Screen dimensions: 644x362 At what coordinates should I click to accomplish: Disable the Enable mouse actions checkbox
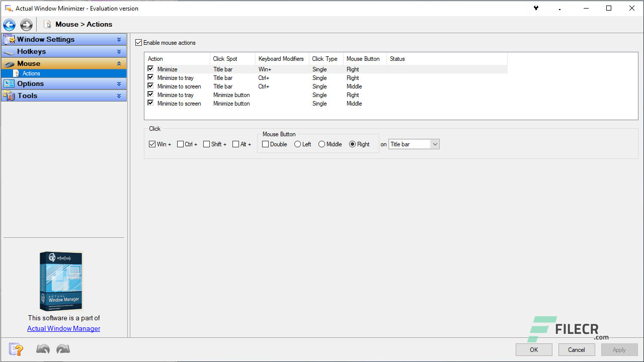(139, 43)
